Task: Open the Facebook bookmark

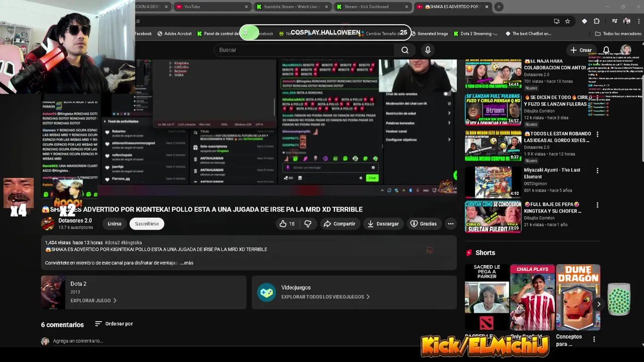Action: tap(143, 34)
